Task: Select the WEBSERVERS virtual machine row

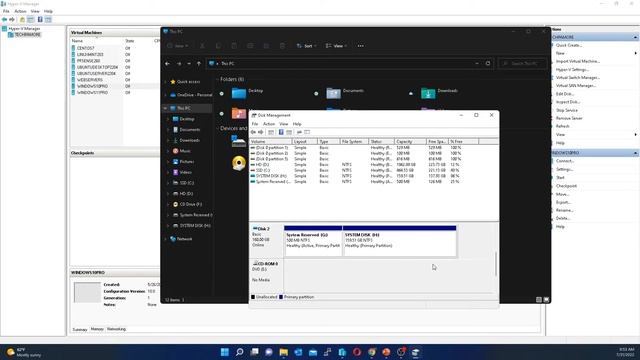Action: pyautogui.click(x=114, y=80)
